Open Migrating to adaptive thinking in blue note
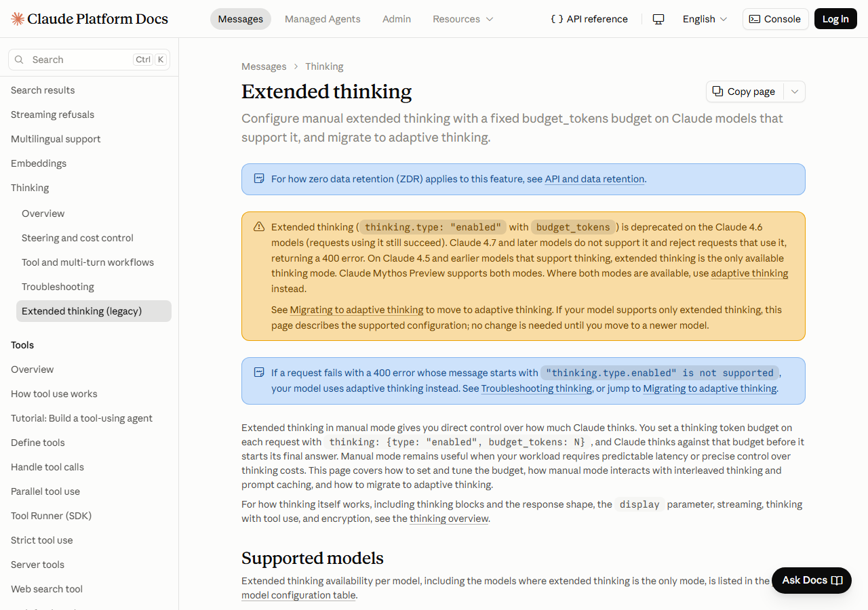 [x=710, y=388]
